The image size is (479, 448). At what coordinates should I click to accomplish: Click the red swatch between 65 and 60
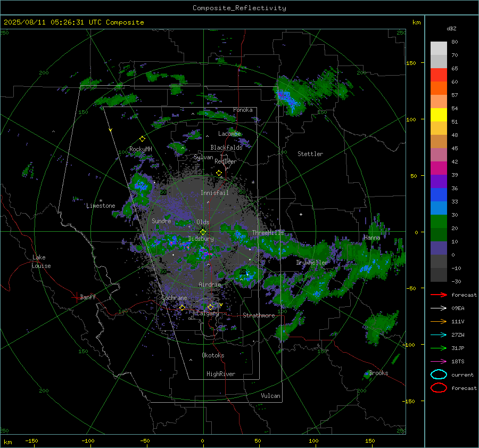click(x=439, y=75)
